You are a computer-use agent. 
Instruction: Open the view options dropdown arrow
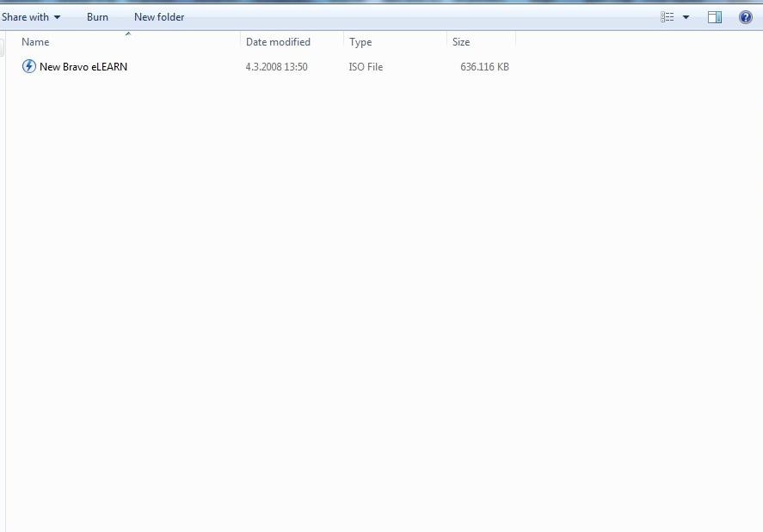[x=686, y=17]
